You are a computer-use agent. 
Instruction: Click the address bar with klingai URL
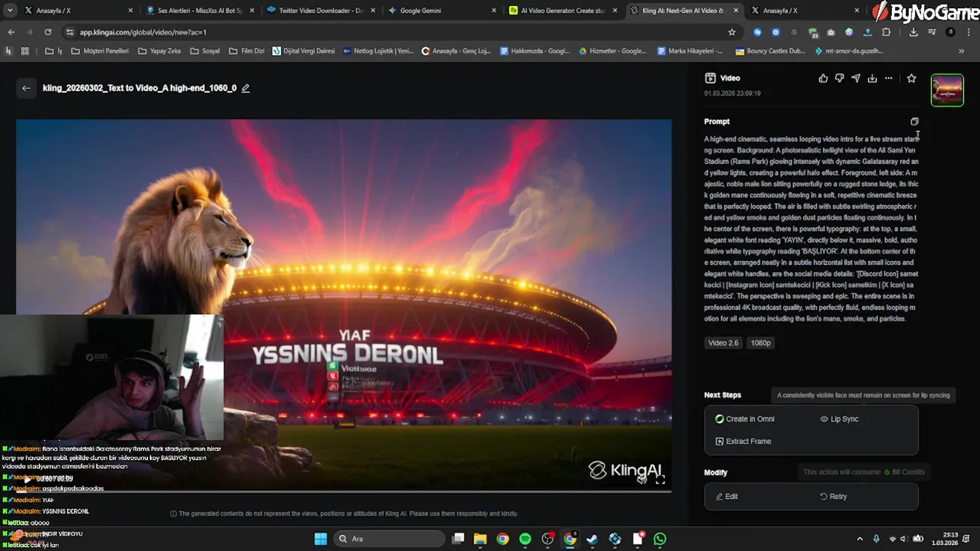(x=402, y=32)
